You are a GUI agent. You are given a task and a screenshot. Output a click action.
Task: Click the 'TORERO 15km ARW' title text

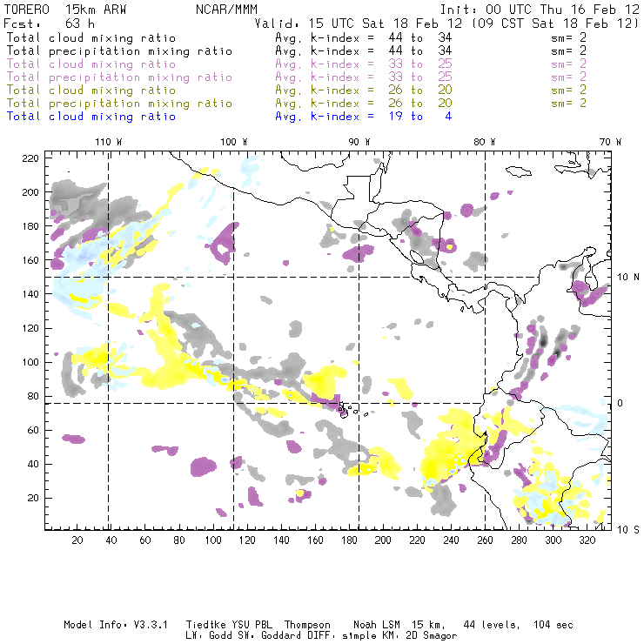point(65,9)
